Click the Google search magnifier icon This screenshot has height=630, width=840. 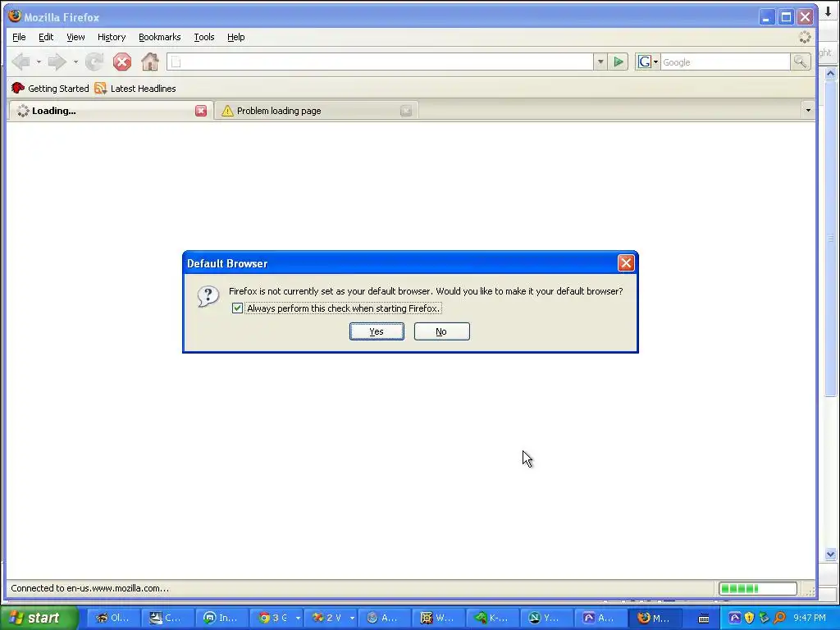[801, 62]
